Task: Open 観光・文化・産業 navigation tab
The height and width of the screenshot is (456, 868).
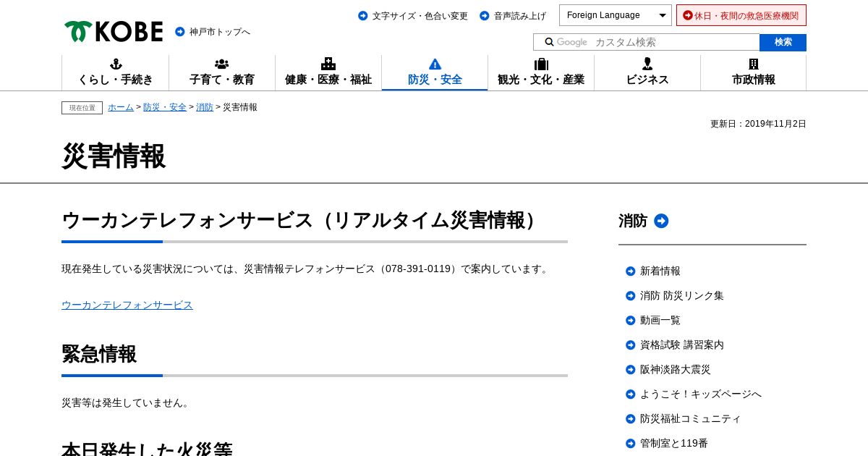Action: coord(541,72)
